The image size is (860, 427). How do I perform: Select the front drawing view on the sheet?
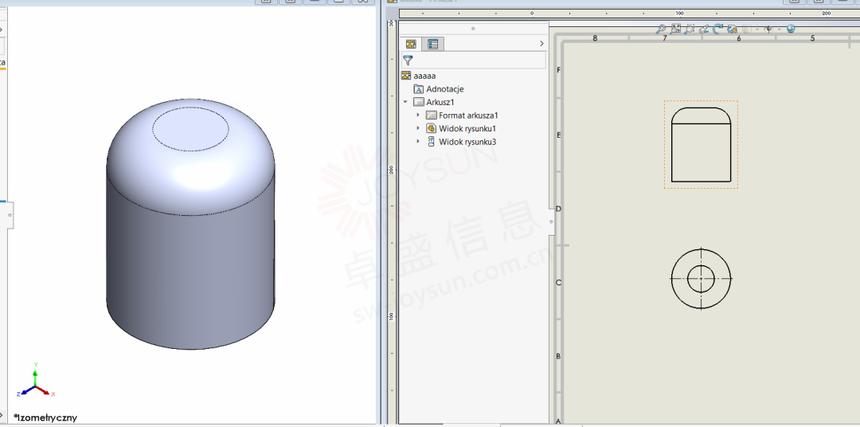point(701,145)
